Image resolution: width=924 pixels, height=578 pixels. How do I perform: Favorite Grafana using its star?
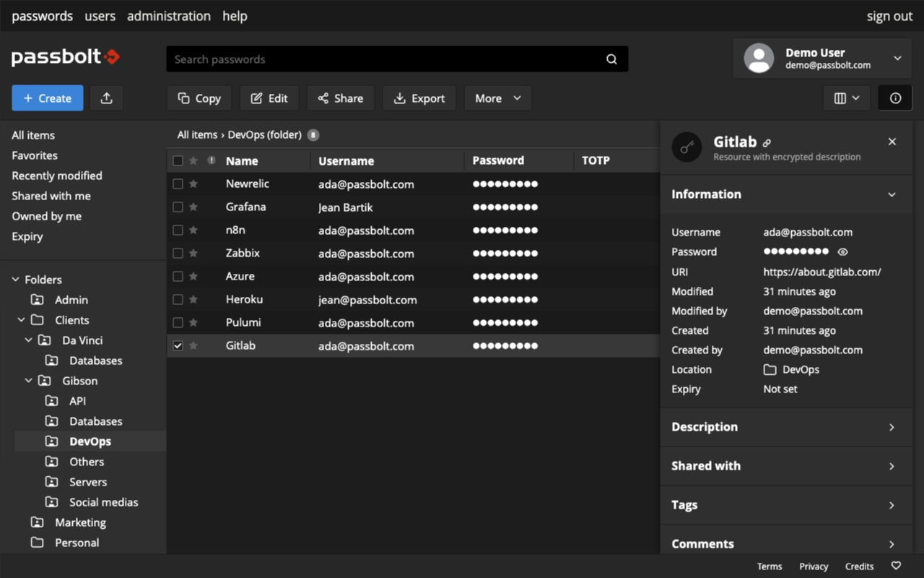coord(194,207)
